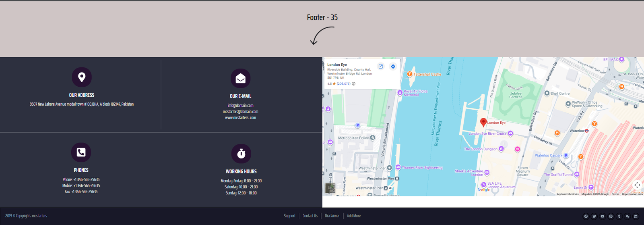Click the Saturday: 10:00 - 21:00 hours
Viewport: 644px width, 225px height.
click(x=241, y=187)
